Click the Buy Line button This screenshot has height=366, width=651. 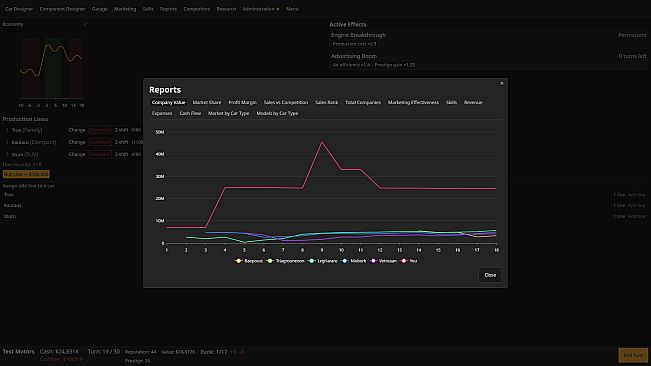click(x=26, y=174)
